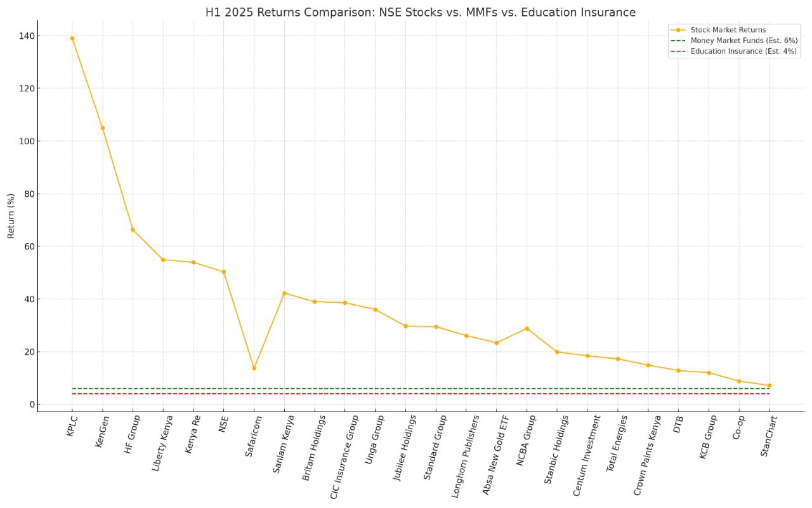Click the 0 y-axis tick label
Image resolution: width=812 pixels, height=508 pixels.
coord(31,404)
